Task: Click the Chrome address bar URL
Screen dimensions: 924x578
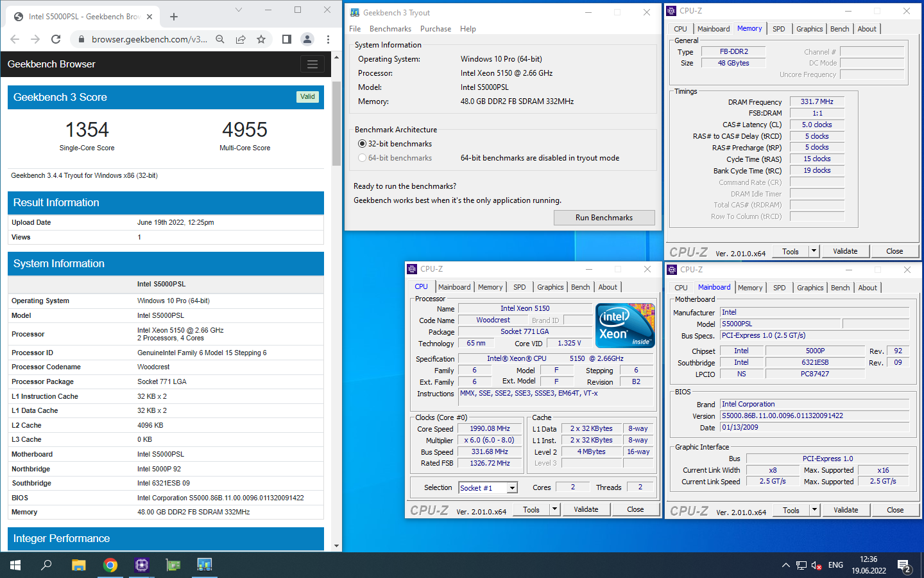Action: click(149, 39)
